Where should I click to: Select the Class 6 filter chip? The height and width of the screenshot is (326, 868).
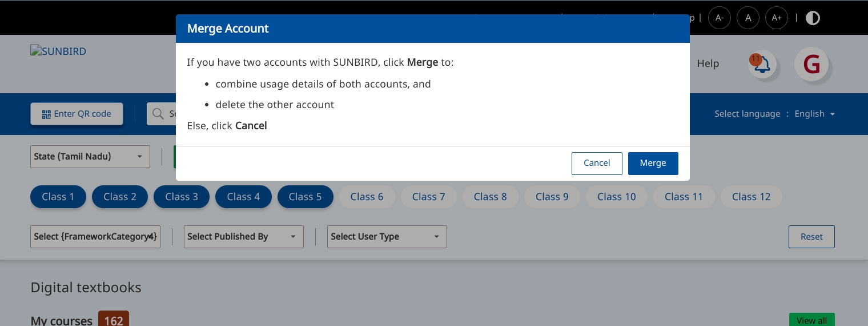click(367, 197)
